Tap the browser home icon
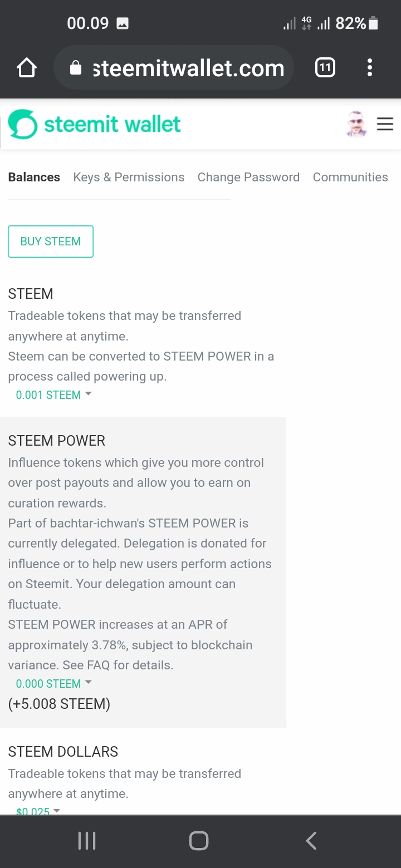The image size is (401, 868). 27,68
